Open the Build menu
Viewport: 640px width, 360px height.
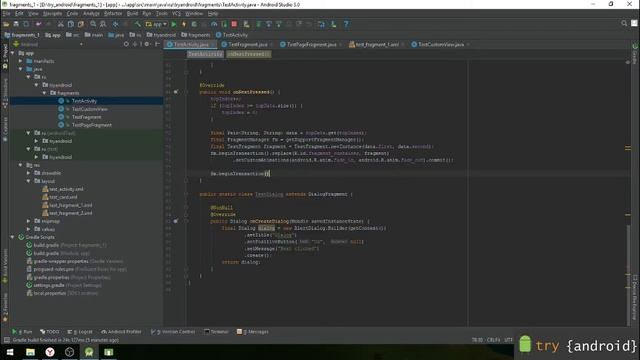tap(132, 13)
